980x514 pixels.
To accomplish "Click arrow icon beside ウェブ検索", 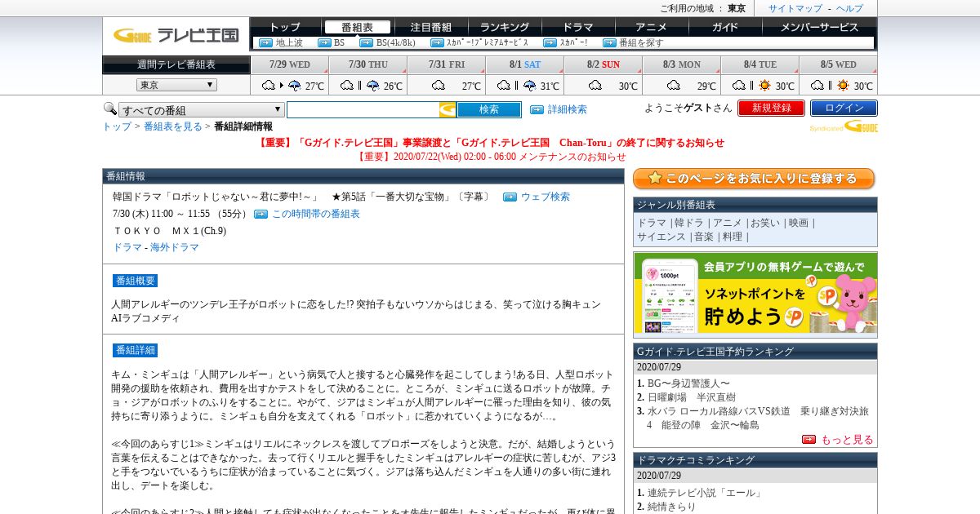I will (510, 197).
